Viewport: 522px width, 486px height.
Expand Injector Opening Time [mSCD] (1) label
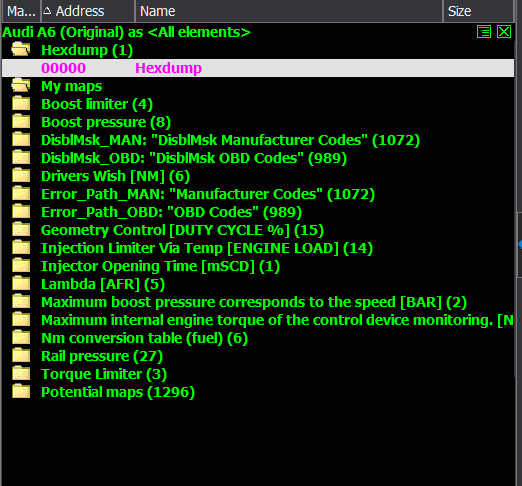click(x=160, y=266)
